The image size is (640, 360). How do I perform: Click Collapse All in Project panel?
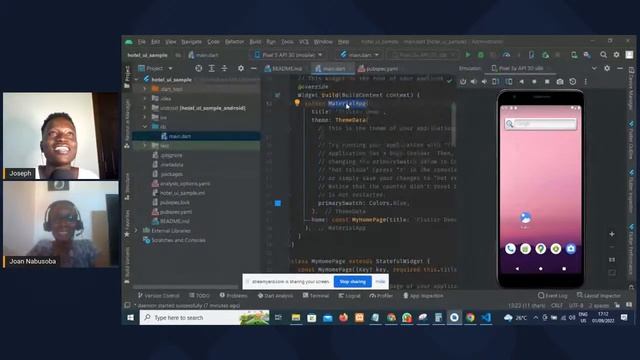tap(224, 69)
